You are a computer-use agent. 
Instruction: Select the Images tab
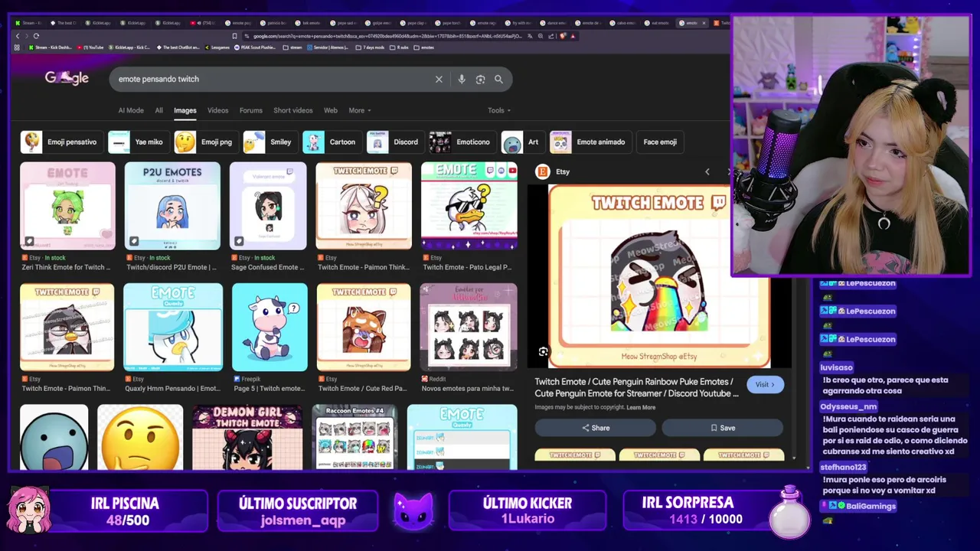[185, 110]
